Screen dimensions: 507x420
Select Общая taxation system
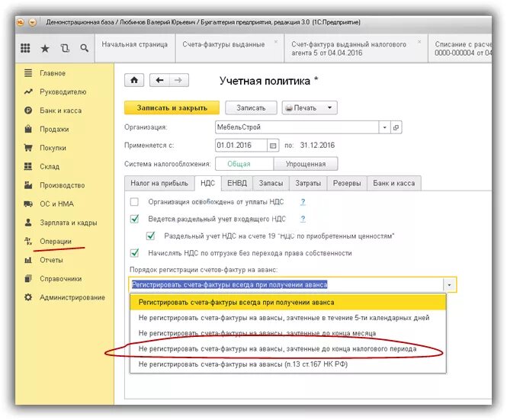tap(245, 164)
